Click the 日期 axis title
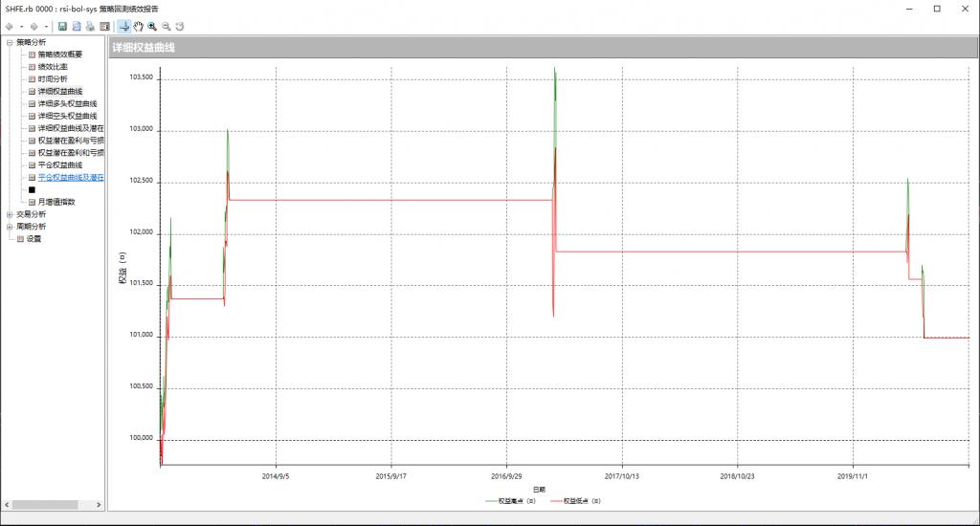 [540, 490]
